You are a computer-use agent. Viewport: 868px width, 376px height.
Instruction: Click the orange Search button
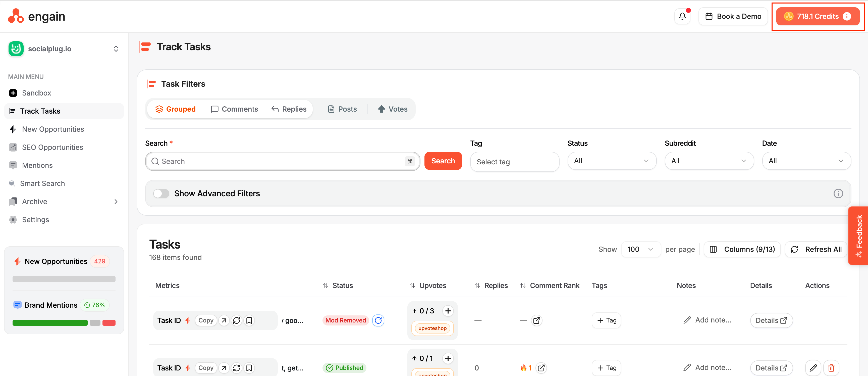(443, 161)
